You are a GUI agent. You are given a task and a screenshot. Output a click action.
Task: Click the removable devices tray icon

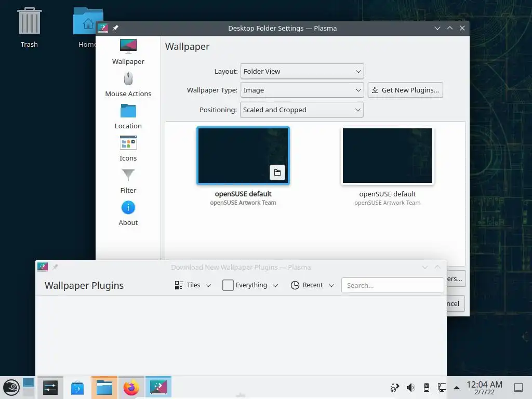(x=427, y=388)
